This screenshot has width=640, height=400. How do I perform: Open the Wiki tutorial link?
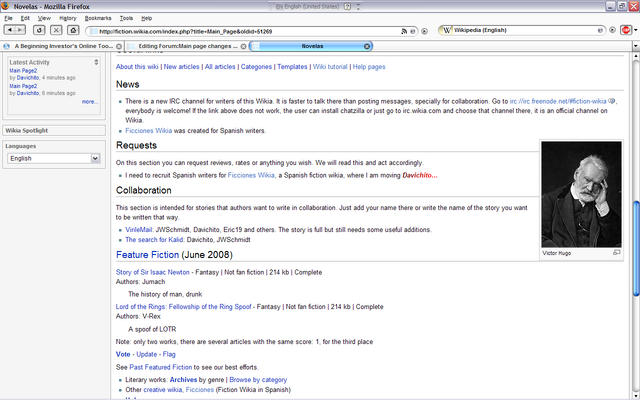point(330,67)
